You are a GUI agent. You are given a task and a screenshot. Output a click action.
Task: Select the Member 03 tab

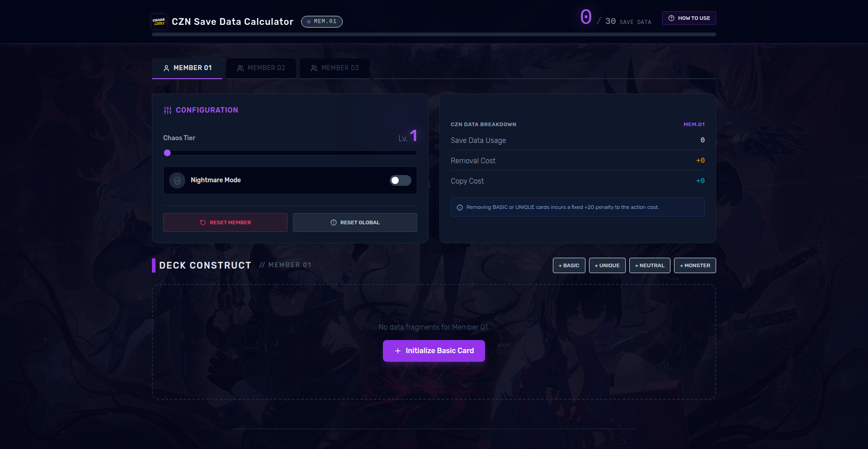335,68
